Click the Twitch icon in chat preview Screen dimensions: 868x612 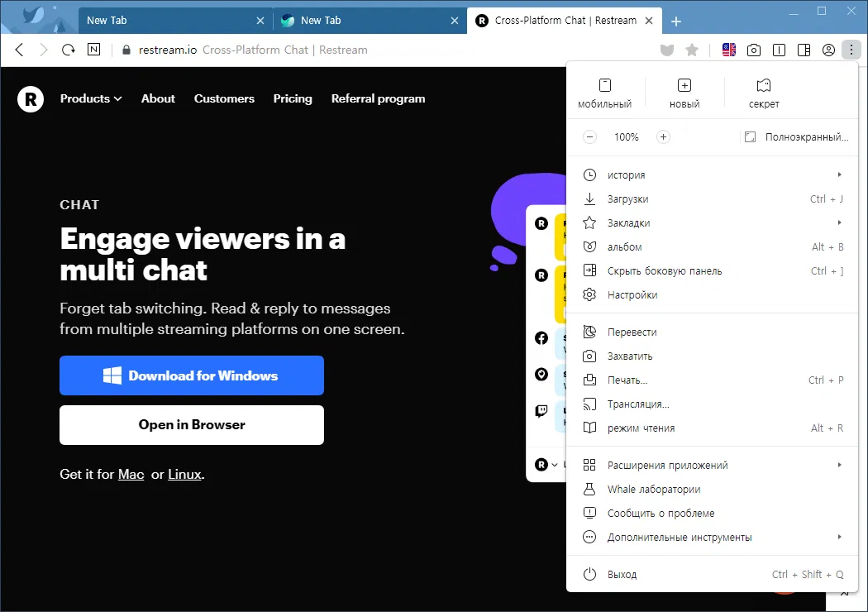541,410
